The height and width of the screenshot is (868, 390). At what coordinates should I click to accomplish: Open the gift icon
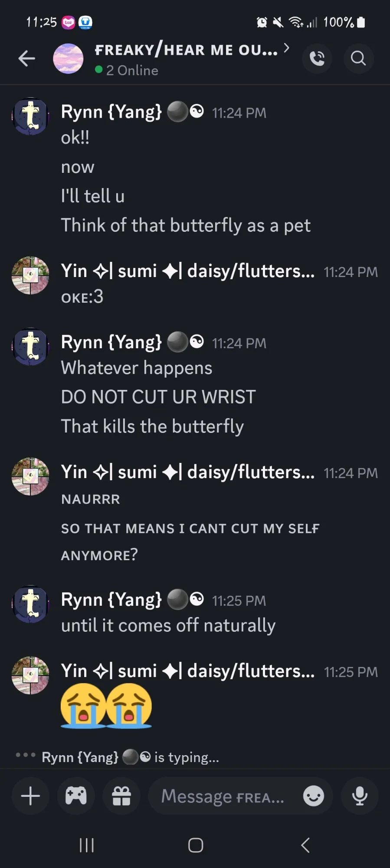121,796
